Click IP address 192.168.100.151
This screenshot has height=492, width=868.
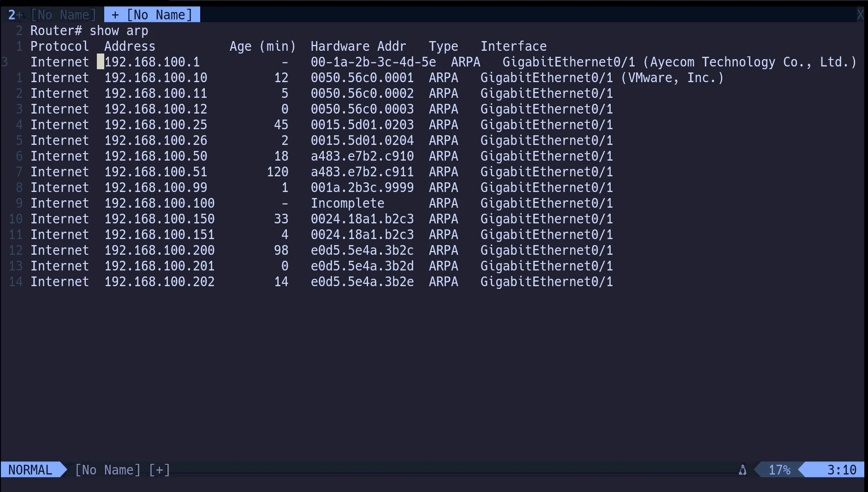click(x=160, y=235)
